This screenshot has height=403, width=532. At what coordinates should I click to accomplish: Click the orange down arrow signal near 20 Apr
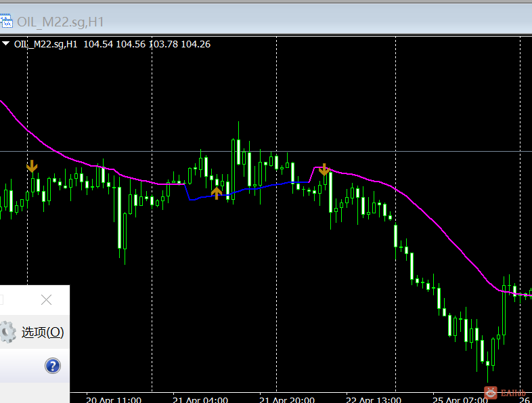(x=32, y=167)
